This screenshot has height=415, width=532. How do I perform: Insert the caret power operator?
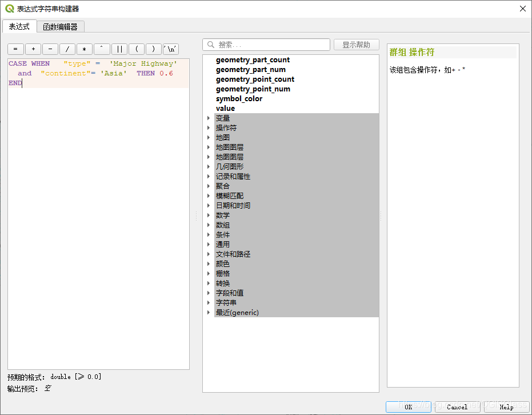point(102,49)
